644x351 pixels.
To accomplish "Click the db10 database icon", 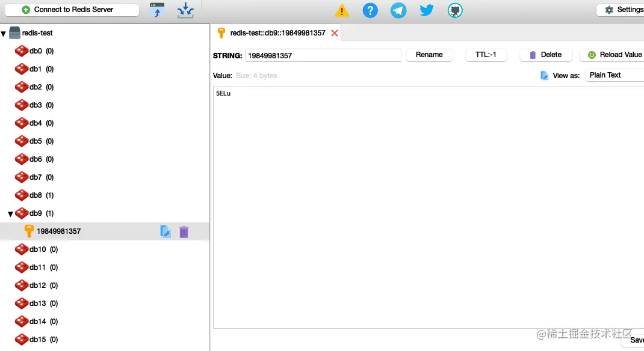I will click(x=21, y=249).
